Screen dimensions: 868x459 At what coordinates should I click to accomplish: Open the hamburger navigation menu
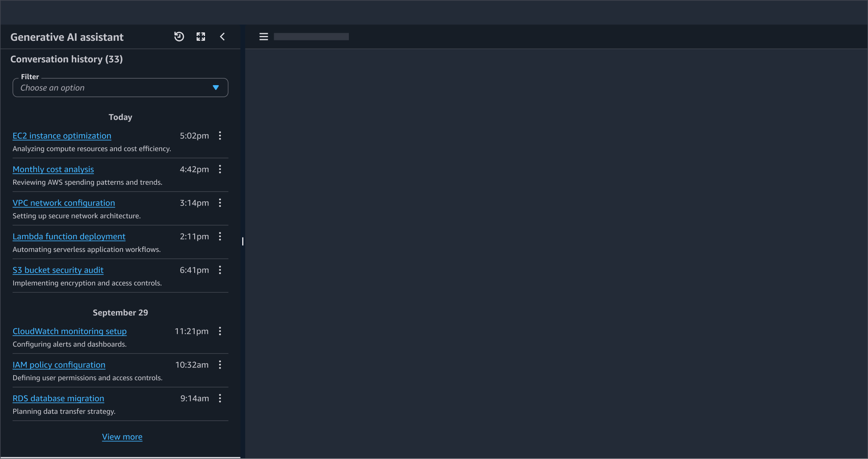coord(263,37)
